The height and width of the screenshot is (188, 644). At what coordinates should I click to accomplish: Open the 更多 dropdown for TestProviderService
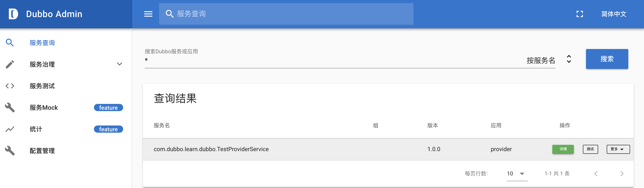point(618,149)
